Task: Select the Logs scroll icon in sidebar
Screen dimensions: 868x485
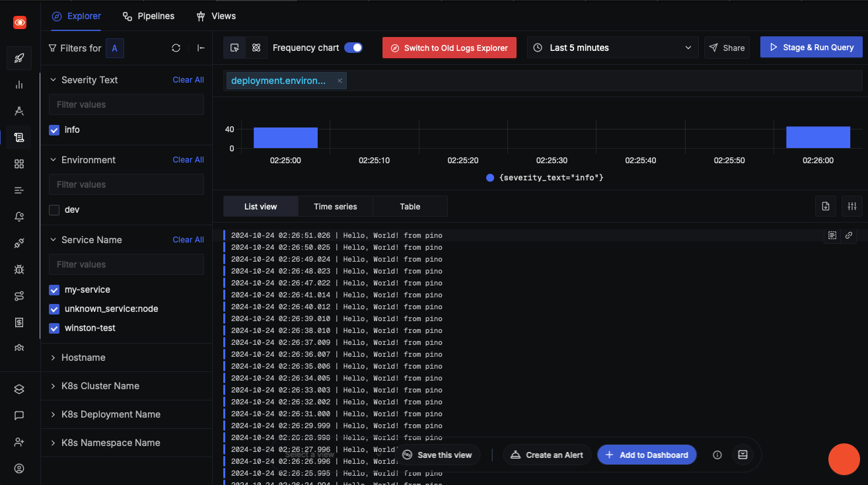Action: [x=19, y=137]
